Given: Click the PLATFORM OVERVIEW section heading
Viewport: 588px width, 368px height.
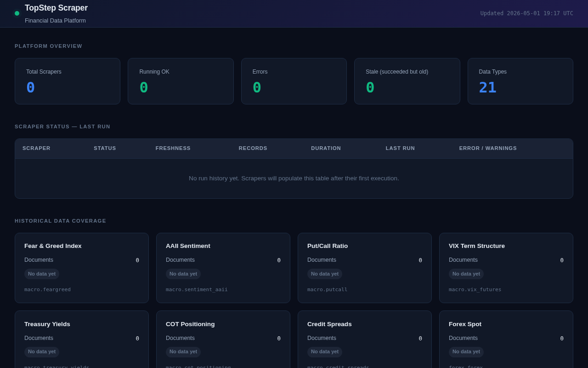Looking at the screenshot, I should (48, 46).
